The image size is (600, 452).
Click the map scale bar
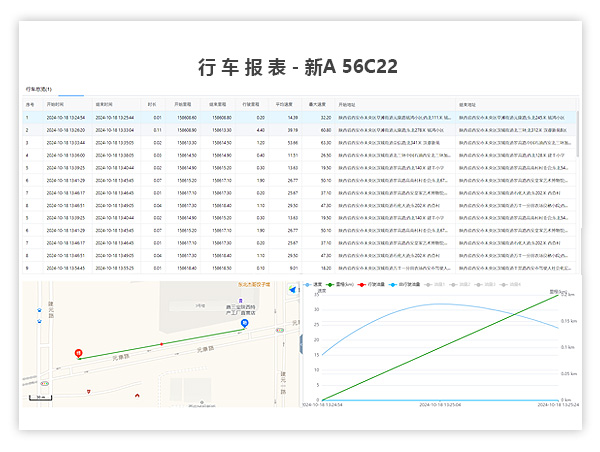point(40,398)
